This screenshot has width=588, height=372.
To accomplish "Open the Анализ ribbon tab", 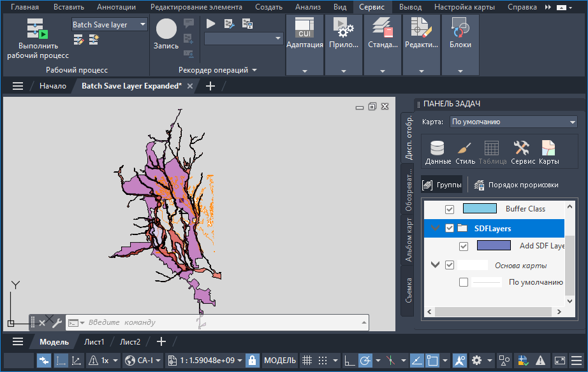I will (x=308, y=7).
